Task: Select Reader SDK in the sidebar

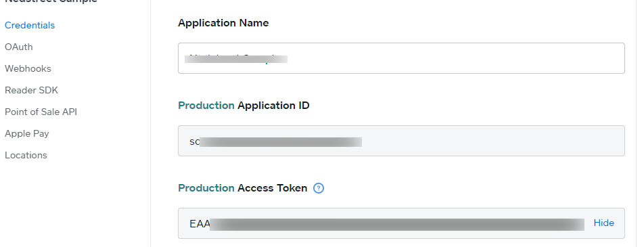Action: pyautogui.click(x=32, y=91)
